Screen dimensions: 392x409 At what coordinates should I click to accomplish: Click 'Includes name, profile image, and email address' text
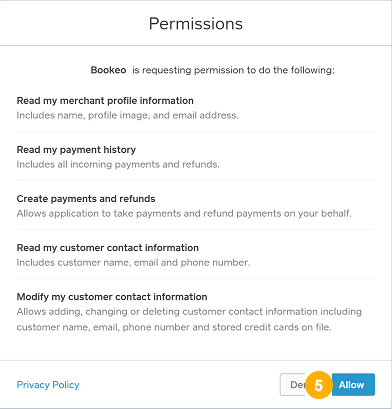click(x=128, y=115)
